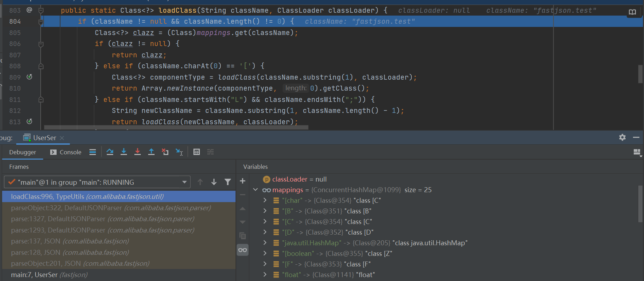This screenshot has width=644, height=281.
Task: Click the duplicate watch copy icon
Action: (x=243, y=236)
